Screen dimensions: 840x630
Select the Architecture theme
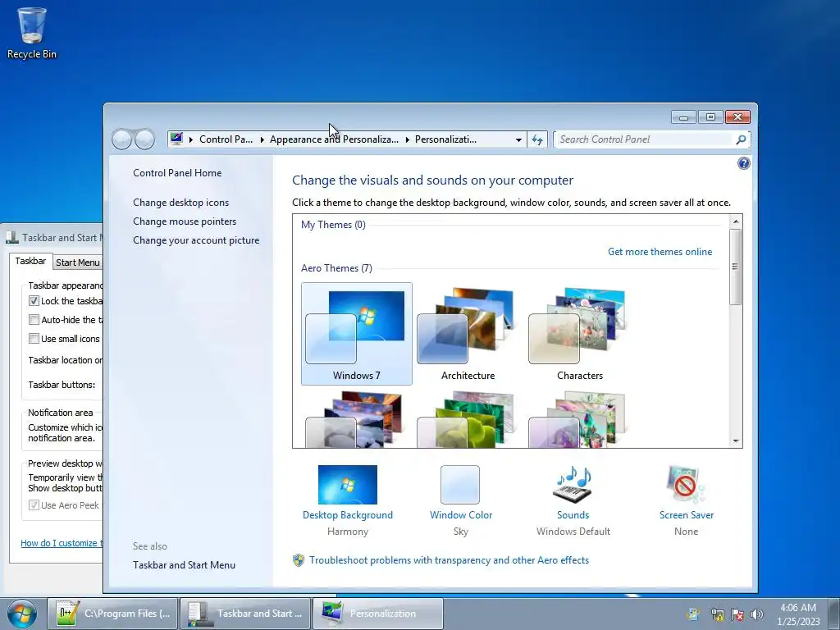[468, 334]
